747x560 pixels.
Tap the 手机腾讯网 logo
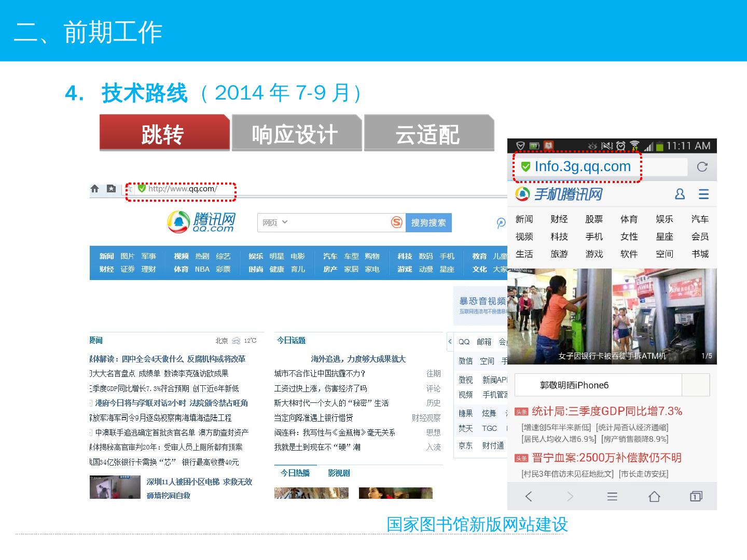[559, 194]
